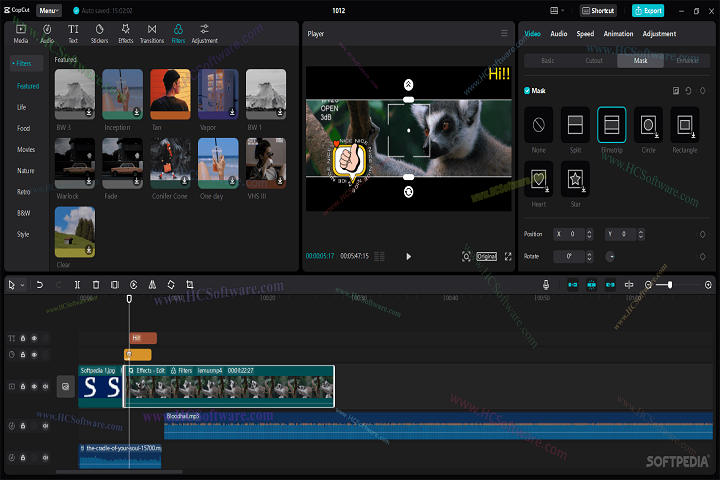Uncheck the Mask checkbox

coord(527,90)
